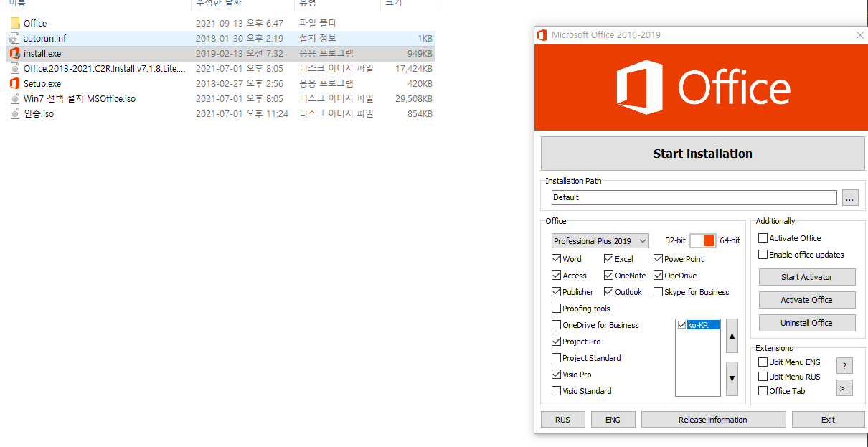Click the 인증.iso disc image icon
Image resolution: width=868 pixels, height=447 pixels.
pos(15,113)
